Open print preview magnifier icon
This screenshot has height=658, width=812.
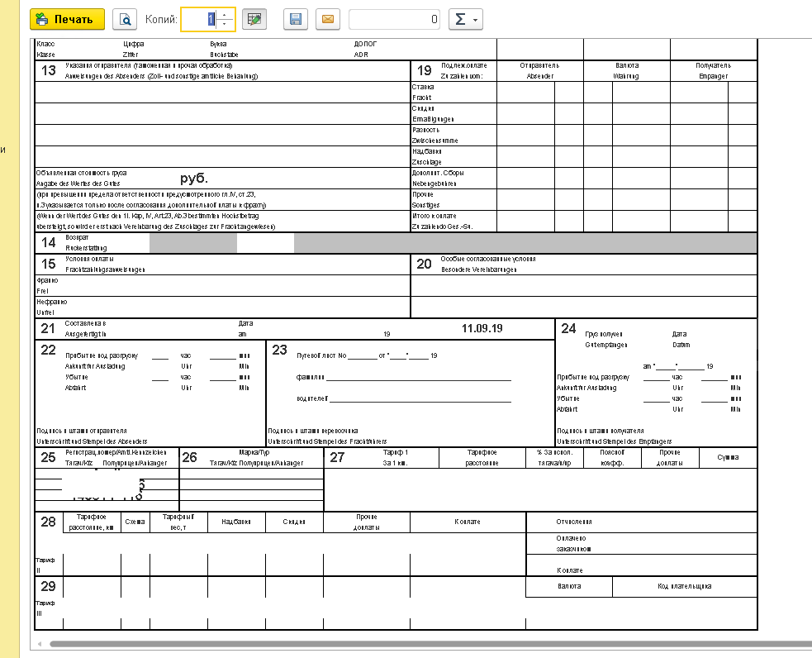pyautogui.click(x=125, y=19)
